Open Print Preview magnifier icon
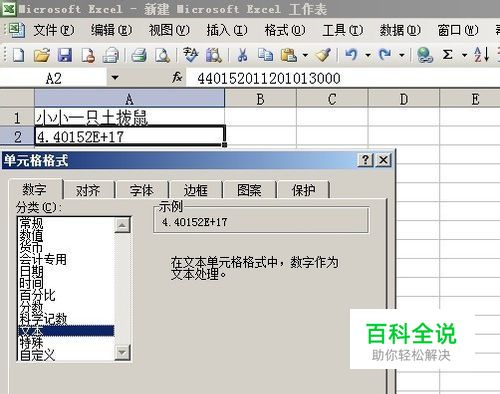Viewport: 500px width, 394px height. click(163, 55)
